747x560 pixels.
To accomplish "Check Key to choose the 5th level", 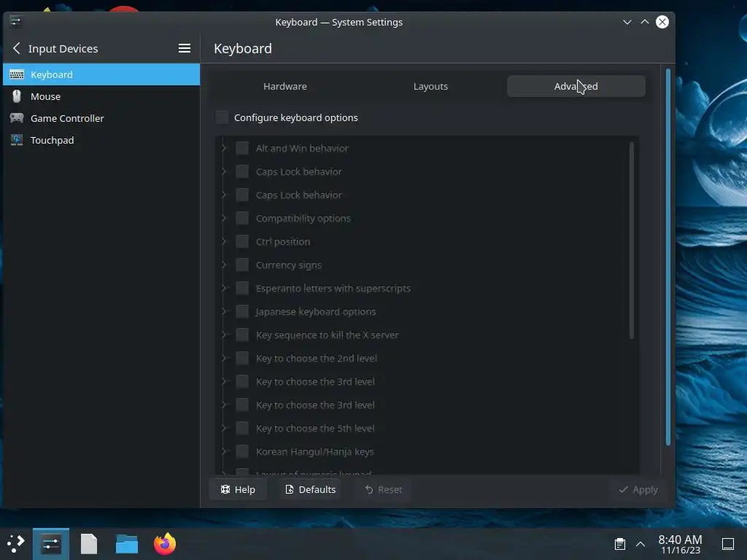I will click(242, 428).
